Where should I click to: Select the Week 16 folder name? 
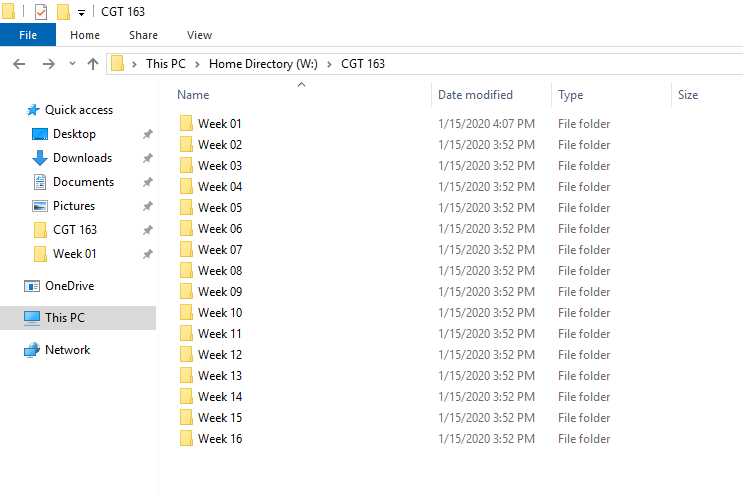[220, 439]
